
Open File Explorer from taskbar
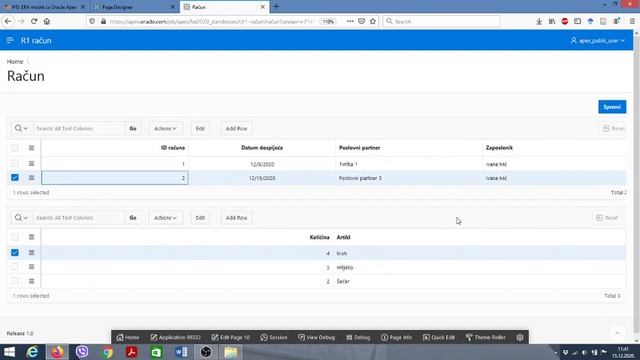pos(231,352)
